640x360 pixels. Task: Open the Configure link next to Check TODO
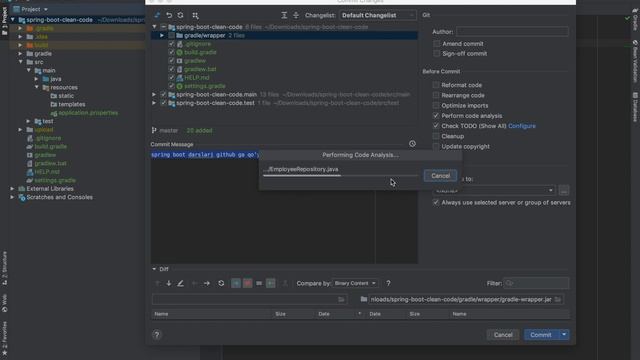(522, 126)
